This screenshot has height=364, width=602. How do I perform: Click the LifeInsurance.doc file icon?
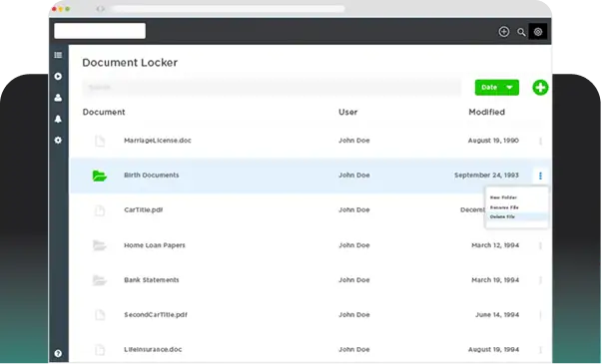100,350
